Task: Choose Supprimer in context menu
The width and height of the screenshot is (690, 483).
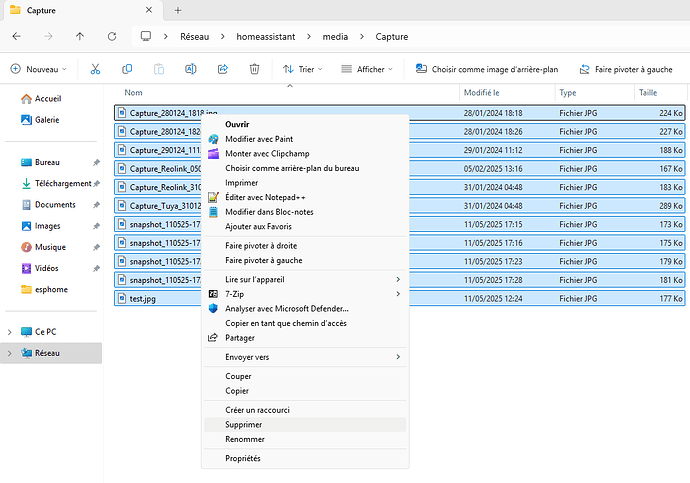Action: (305, 424)
